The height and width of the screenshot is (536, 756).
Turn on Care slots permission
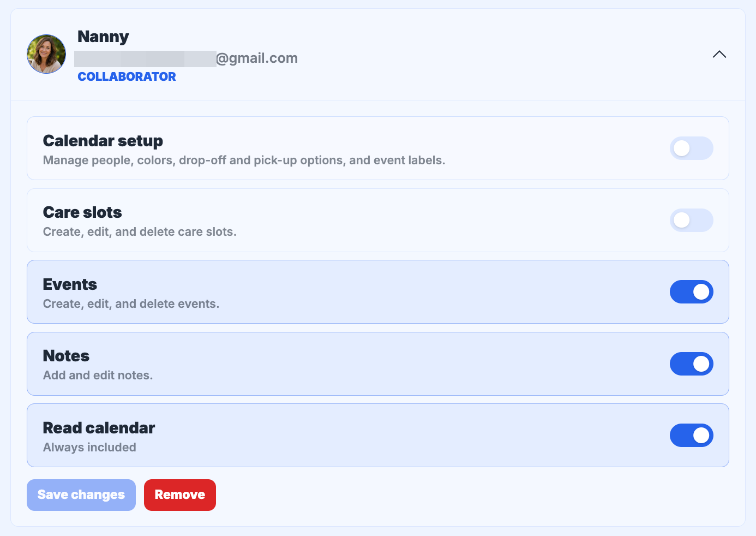pos(691,220)
